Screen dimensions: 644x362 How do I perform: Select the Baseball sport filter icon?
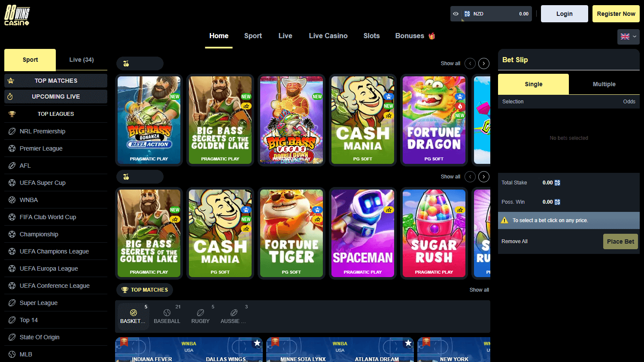167,313
